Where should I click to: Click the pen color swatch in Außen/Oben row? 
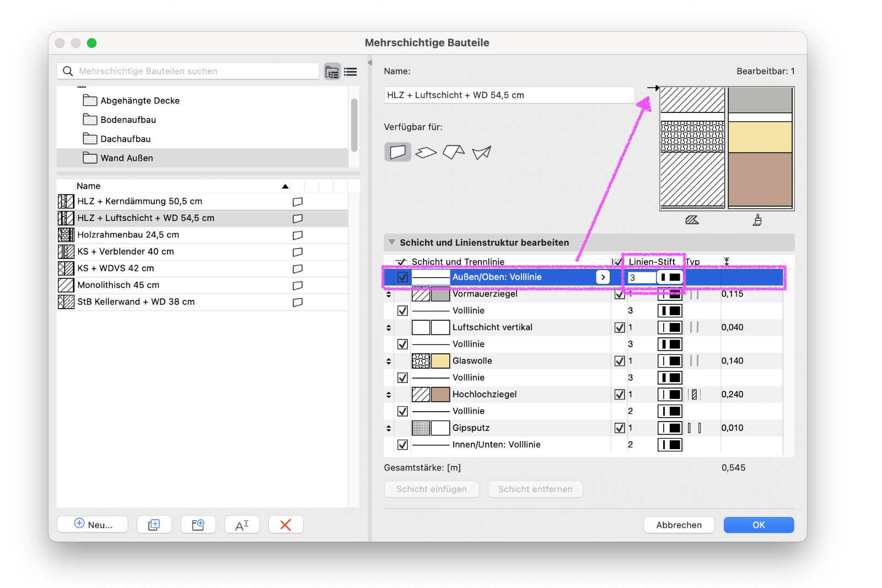[670, 277]
